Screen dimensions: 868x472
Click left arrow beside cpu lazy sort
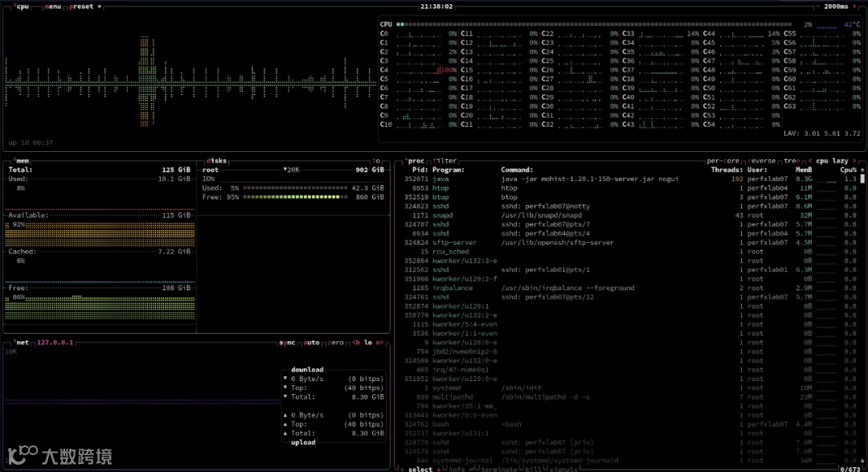809,161
